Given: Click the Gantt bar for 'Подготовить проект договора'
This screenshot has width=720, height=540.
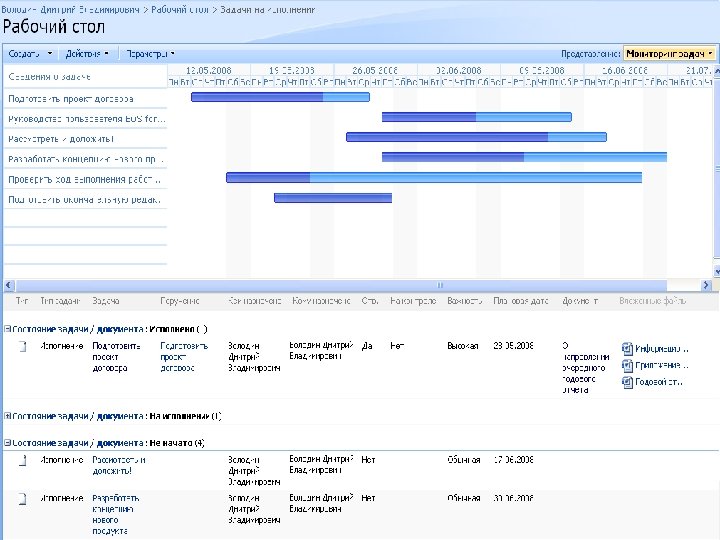Looking at the screenshot, I should pos(280,97).
